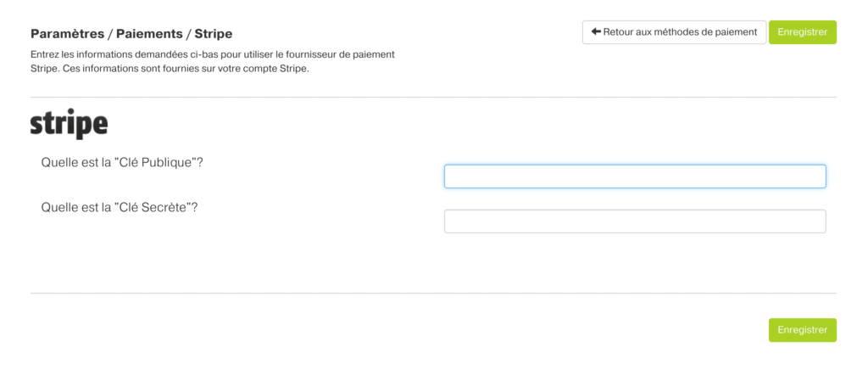Click the description line mentioning 'votre compte Stripe'
This screenshot has height=392, width=868.
pyautogui.click(x=170, y=70)
